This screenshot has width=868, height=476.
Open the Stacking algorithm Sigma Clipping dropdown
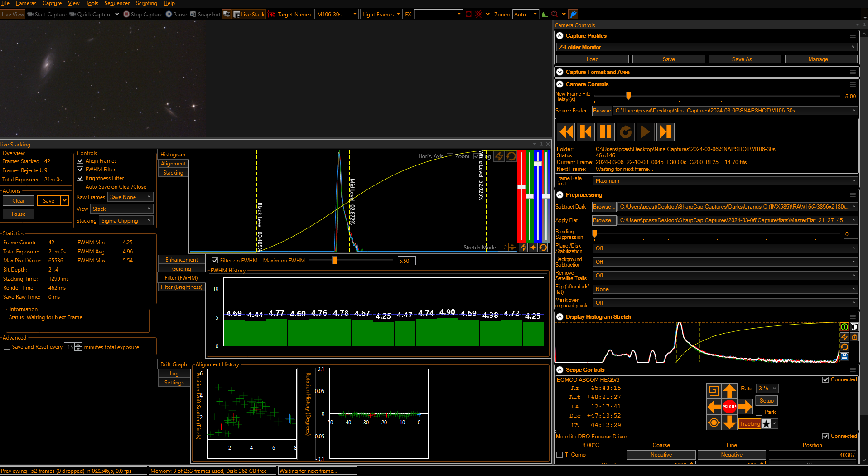[x=126, y=221]
